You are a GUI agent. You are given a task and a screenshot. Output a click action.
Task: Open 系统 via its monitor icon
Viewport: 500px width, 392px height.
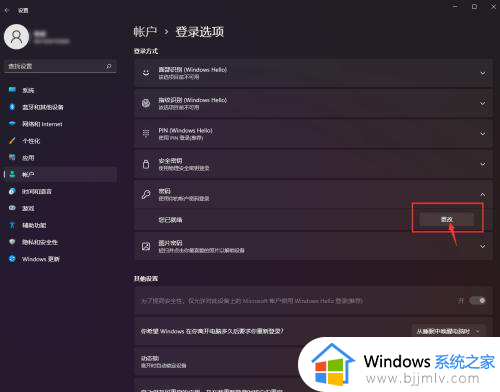[12, 90]
